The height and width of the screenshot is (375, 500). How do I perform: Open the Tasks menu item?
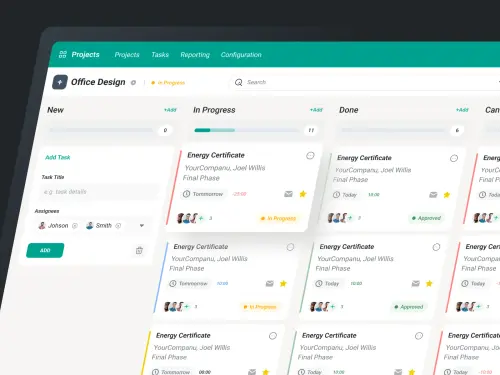click(x=160, y=55)
